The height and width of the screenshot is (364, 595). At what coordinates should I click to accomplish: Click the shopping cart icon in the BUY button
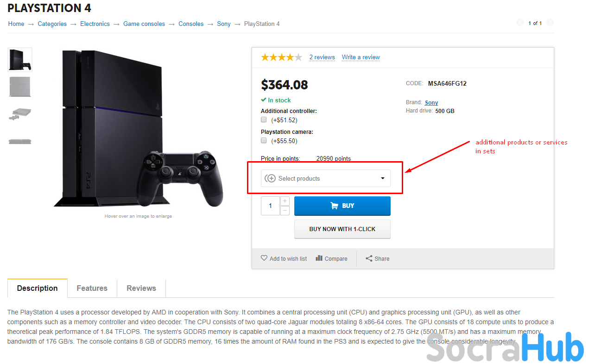[334, 206]
